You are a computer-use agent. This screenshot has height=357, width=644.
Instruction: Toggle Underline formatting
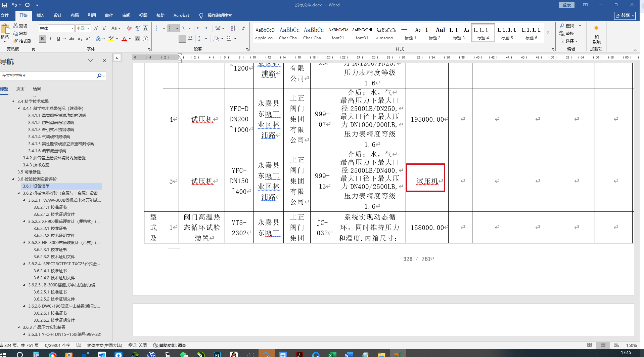(58, 39)
